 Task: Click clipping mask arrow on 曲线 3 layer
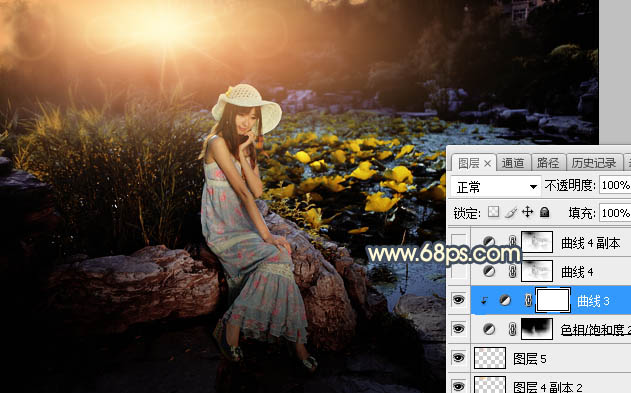(x=485, y=301)
